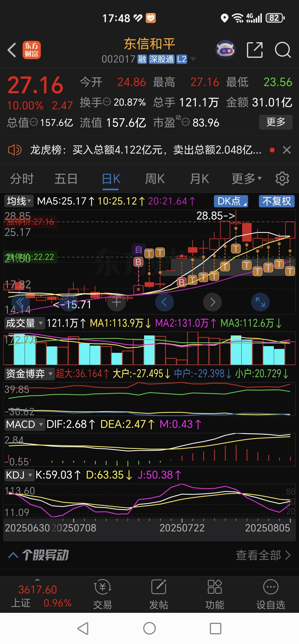Screen dimensions: 299x644
Task: Tap the share icon in the header
Action: [255, 50]
